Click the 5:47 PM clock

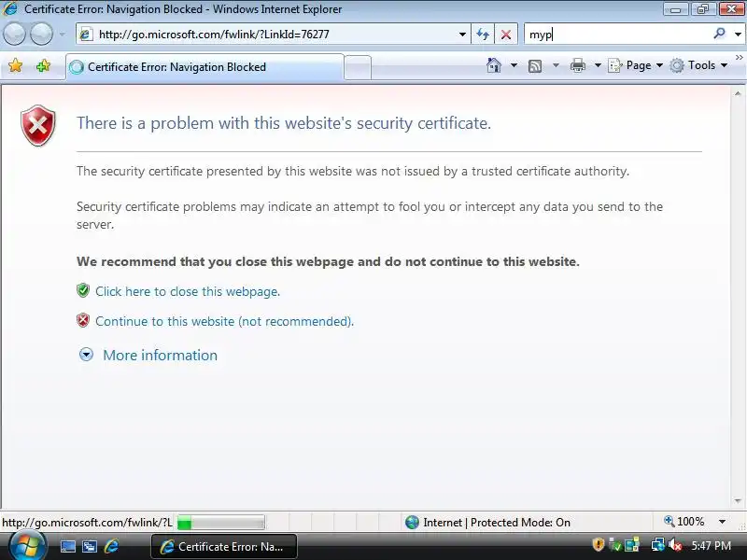click(712, 546)
